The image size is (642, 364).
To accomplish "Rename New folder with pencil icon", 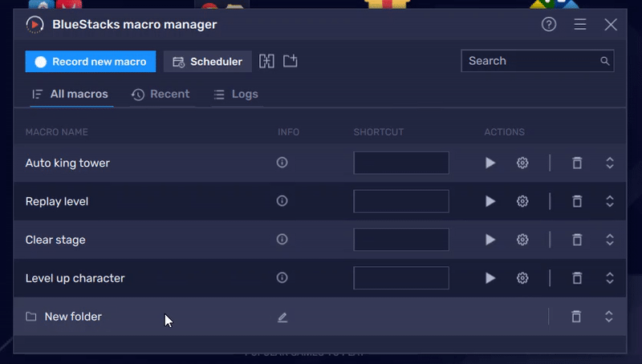I will click(x=282, y=317).
